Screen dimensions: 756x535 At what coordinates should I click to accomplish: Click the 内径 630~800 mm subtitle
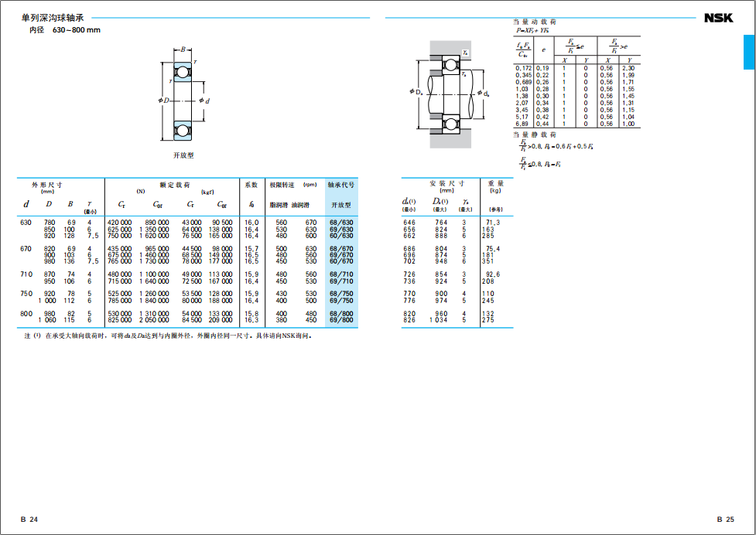(x=65, y=30)
